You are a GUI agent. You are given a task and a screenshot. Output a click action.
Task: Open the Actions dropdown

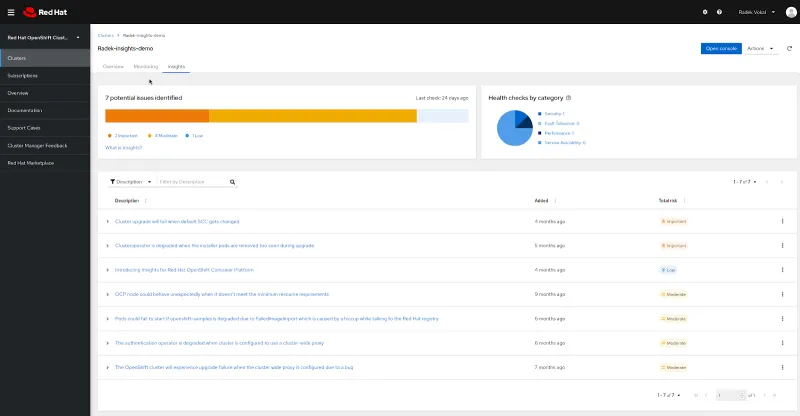[x=760, y=48]
